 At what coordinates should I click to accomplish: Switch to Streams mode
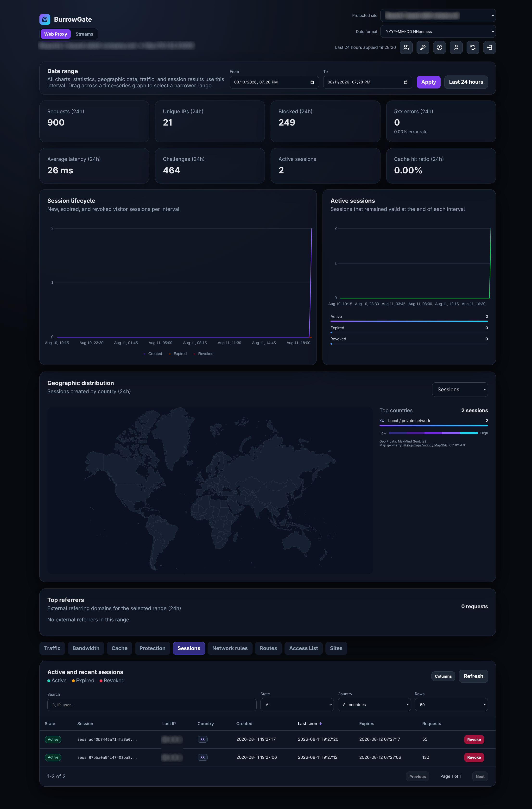point(84,34)
